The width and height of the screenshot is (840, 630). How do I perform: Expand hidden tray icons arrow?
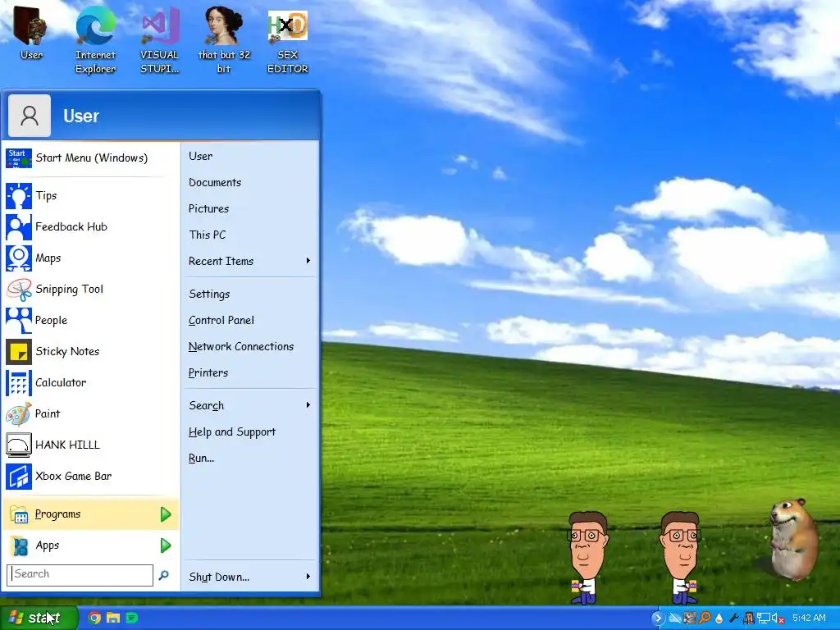[658, 619]
